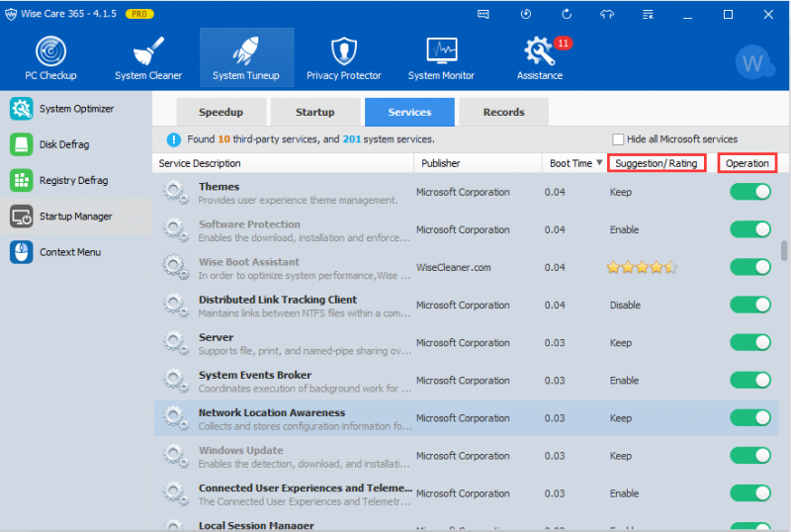Sort by Service Description column header

pos(283,163)
